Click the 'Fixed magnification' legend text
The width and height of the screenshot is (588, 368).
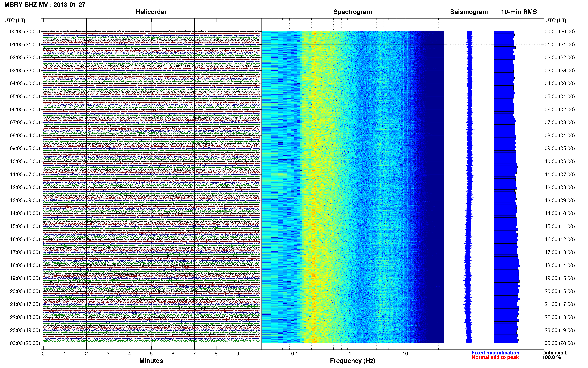coord(495,353)
